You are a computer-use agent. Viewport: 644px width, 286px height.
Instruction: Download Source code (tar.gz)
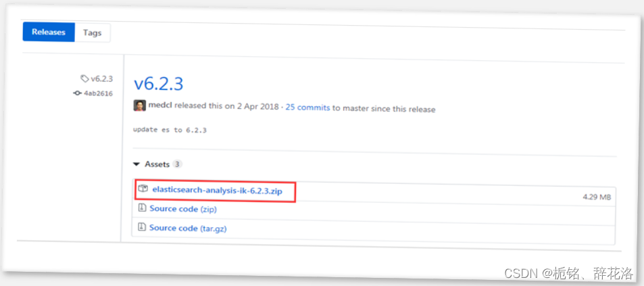click(x=188, y=228)
